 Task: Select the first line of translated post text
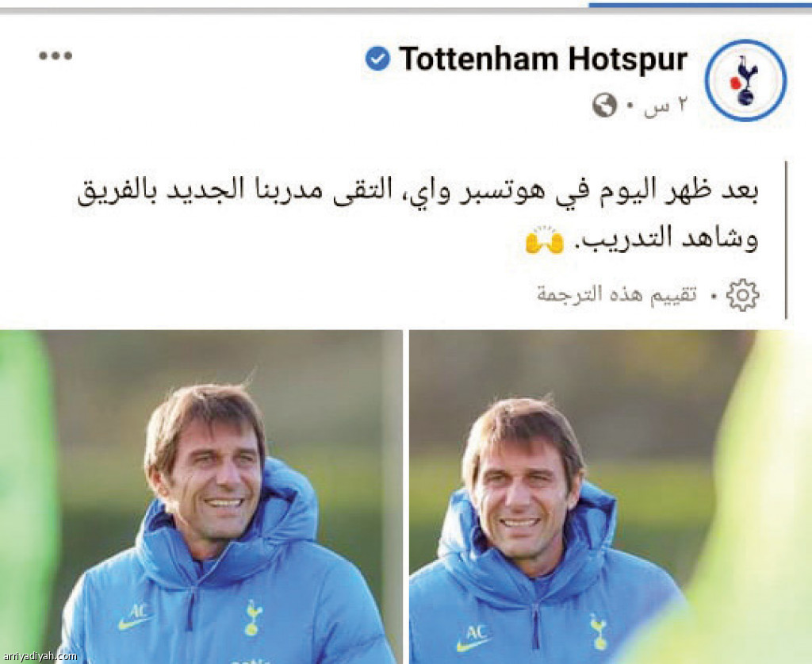click(419, 193)
